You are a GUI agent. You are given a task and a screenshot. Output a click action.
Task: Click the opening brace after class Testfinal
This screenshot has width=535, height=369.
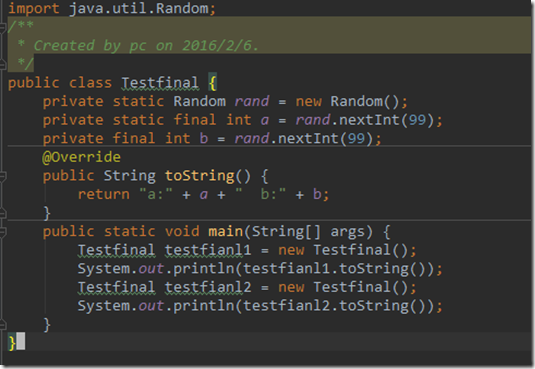(212, 83)
